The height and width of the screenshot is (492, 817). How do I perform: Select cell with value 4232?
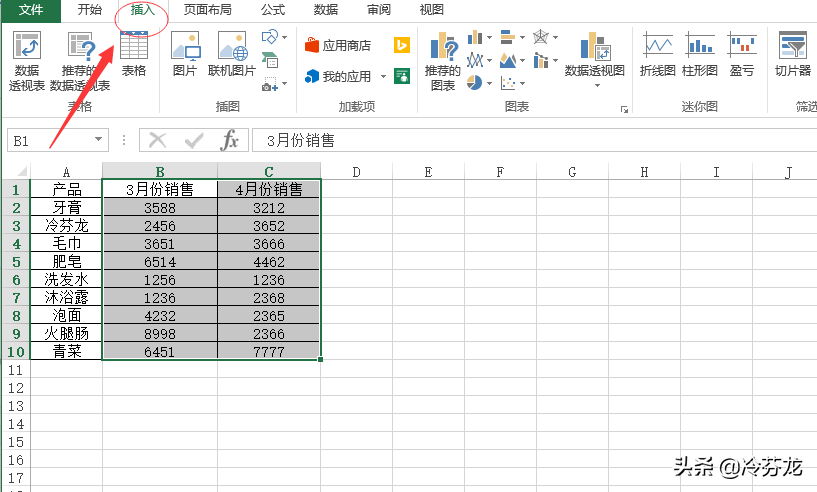[160, 315]
